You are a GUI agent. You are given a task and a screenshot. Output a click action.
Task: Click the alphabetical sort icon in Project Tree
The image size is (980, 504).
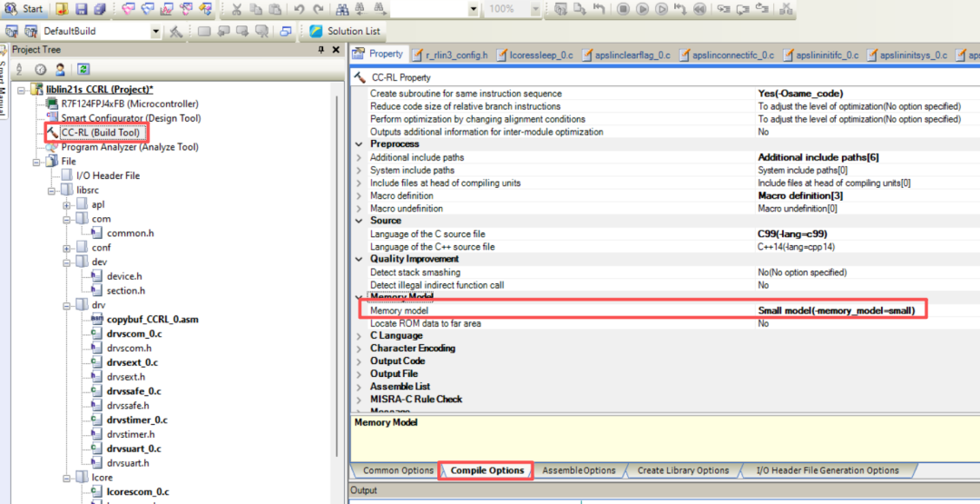pyautogui.click(x=19, y=69)
